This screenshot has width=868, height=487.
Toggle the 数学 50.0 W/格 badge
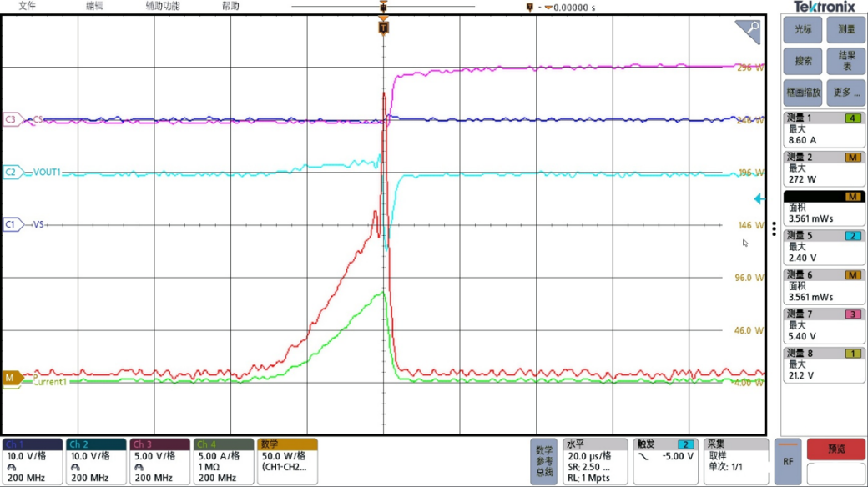286,460
